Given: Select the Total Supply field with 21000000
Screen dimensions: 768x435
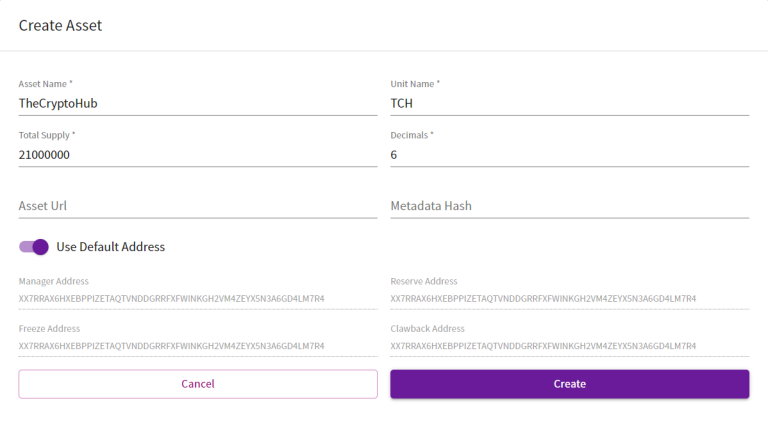Looking at the screenshot, I should point(198,155).
